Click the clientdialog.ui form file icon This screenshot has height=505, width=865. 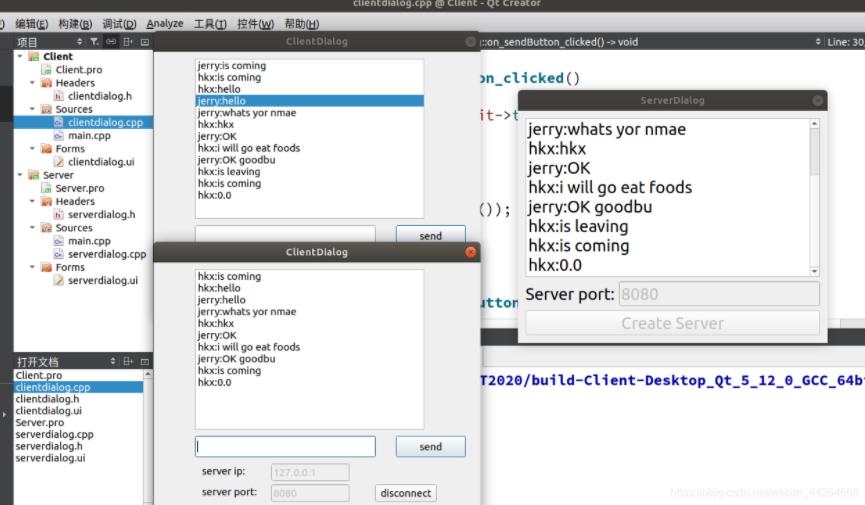coord(59,162)
